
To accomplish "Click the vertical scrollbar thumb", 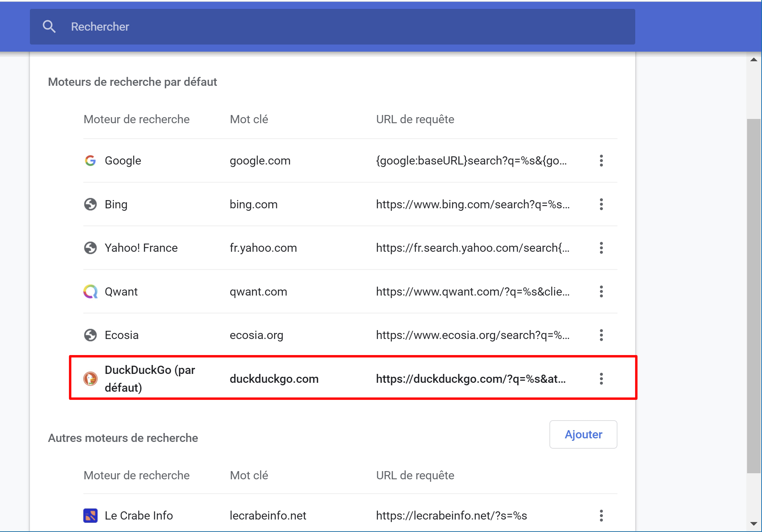I will tap(754, 296).
